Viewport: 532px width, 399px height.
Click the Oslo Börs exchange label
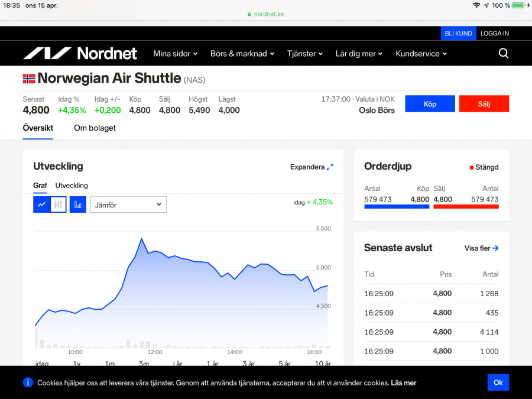pyautogui.click(x=377, y=111)
